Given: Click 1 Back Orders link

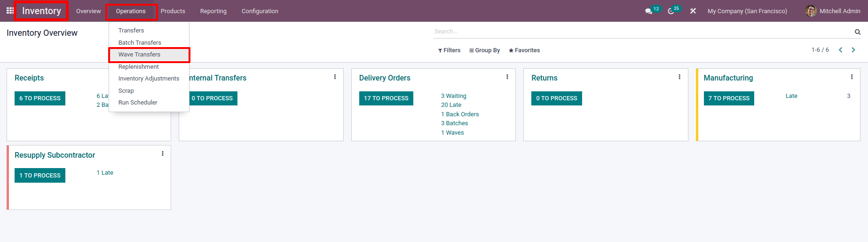Looking at the screenshot, I should coord(460,114).
